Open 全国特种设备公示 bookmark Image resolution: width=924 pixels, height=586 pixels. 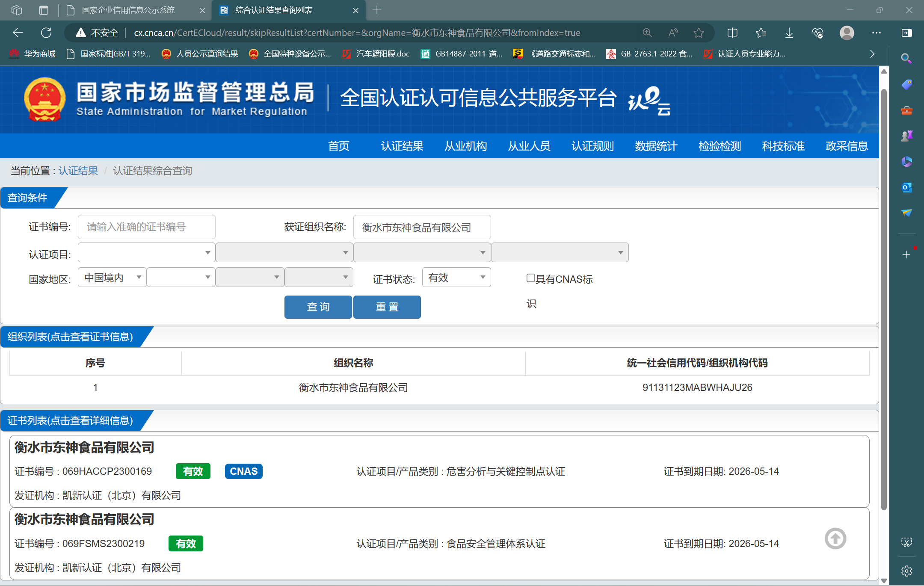click(290, 54)
